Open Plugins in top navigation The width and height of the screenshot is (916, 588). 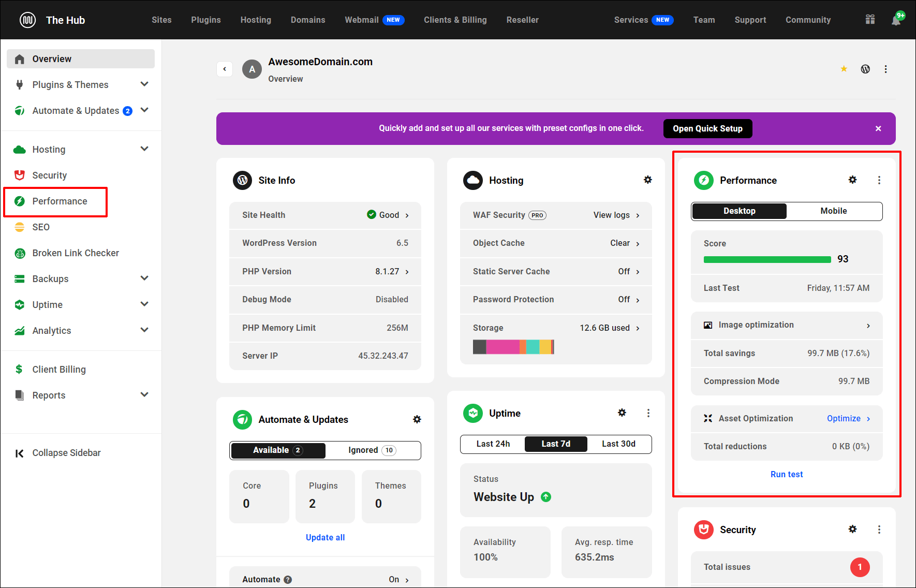tap(206, 20)
